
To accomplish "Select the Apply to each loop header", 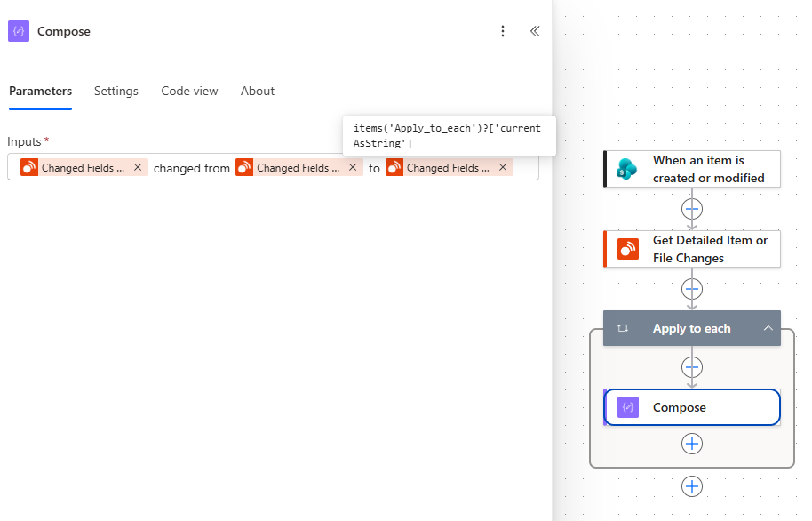I will coord(692,328).
